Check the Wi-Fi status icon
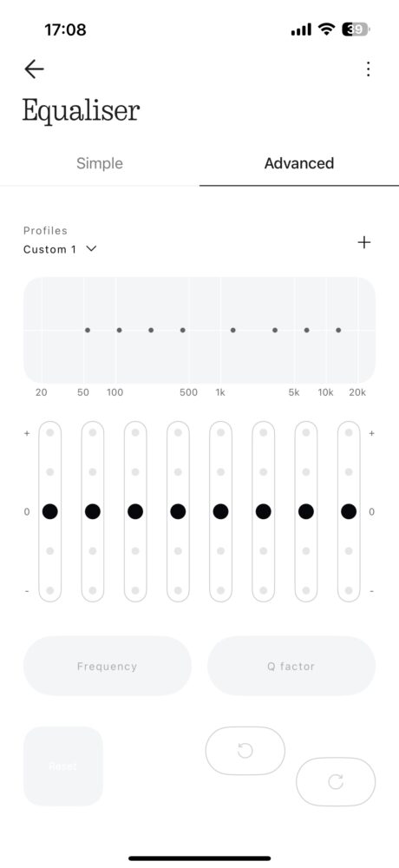The width and height of the screenshot is (399, 868). tap(326, 30)
